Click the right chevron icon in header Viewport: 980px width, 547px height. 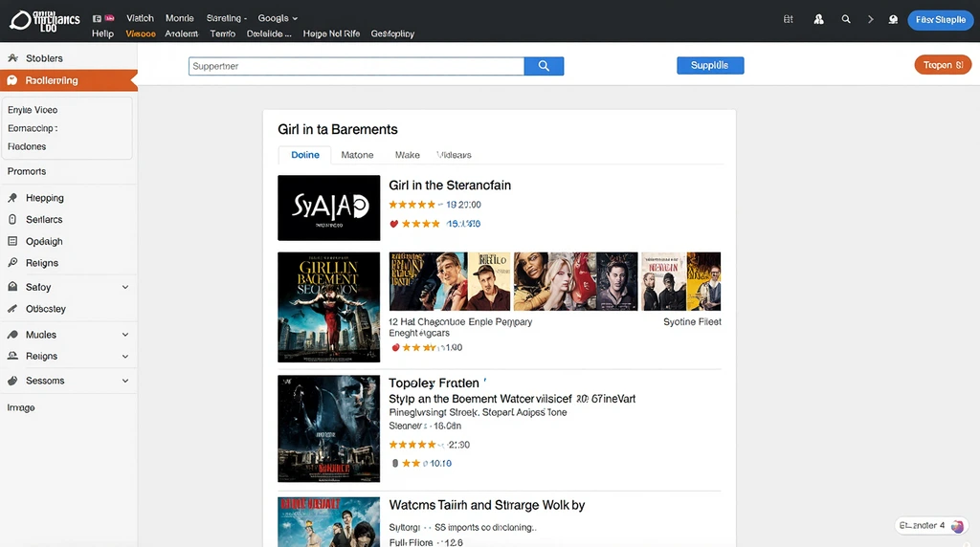pos(870,19)
